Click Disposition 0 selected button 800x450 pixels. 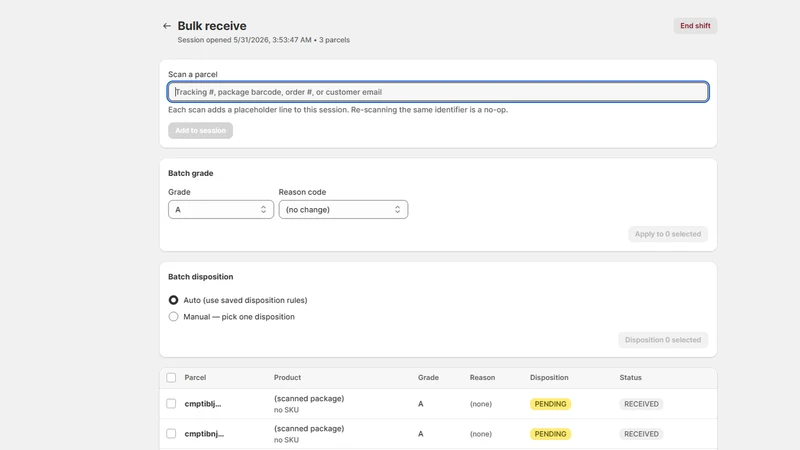coord(663,340)
